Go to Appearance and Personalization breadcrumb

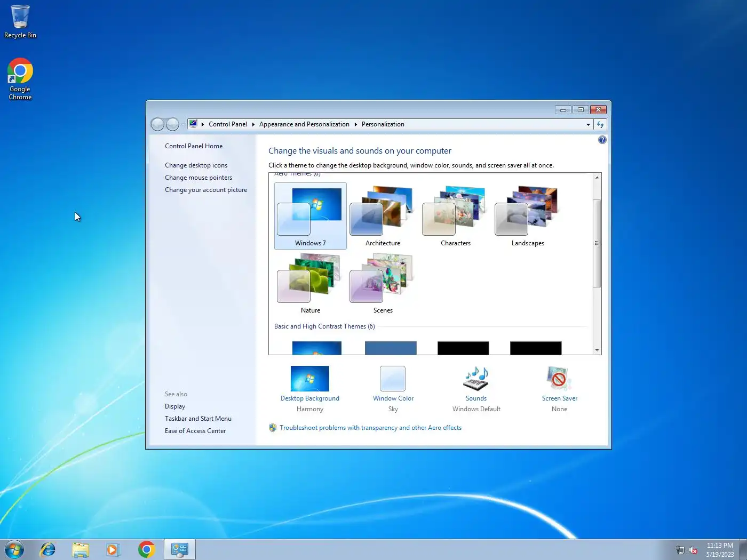304,124
